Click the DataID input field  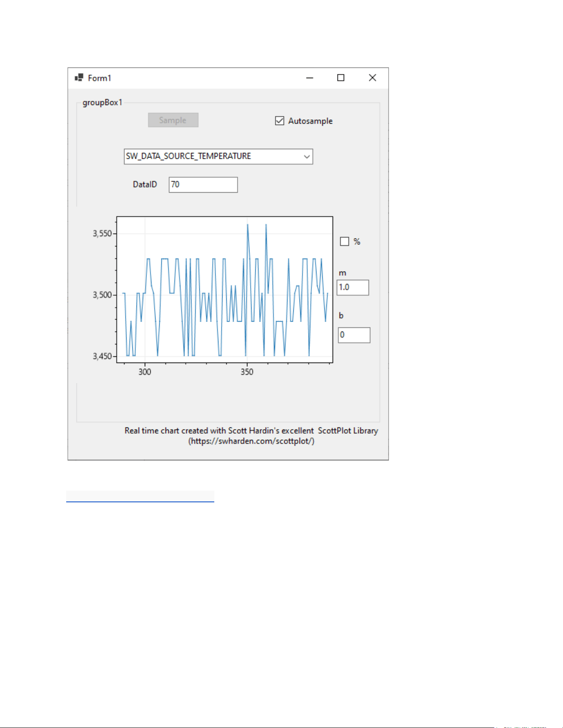tap(203, 185)
